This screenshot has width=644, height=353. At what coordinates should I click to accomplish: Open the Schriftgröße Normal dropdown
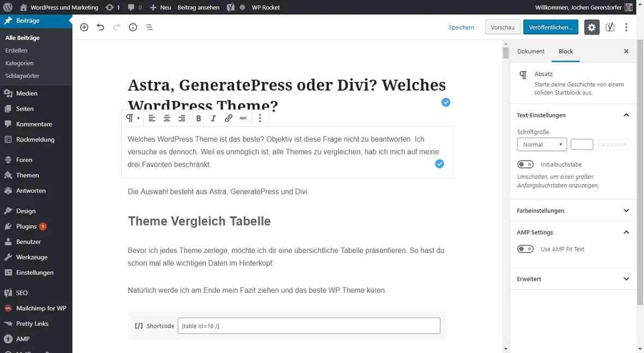pos(542,144)
